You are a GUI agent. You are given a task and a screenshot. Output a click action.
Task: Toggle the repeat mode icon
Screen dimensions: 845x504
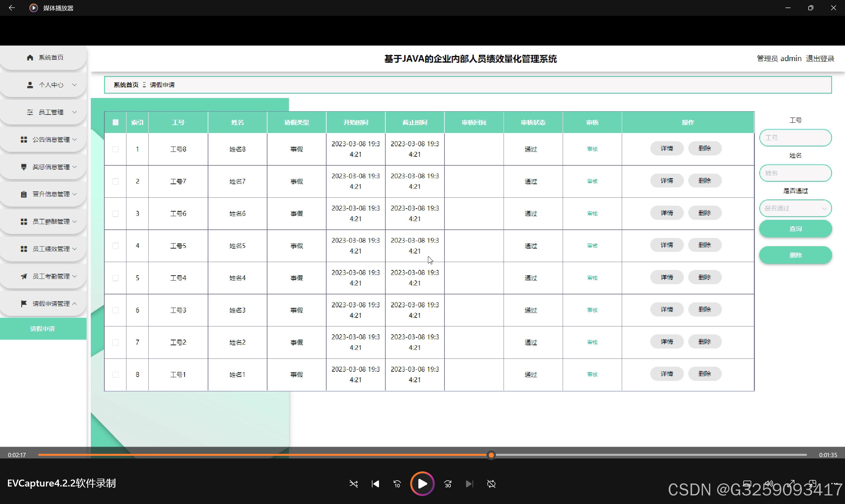click(491, 484)
